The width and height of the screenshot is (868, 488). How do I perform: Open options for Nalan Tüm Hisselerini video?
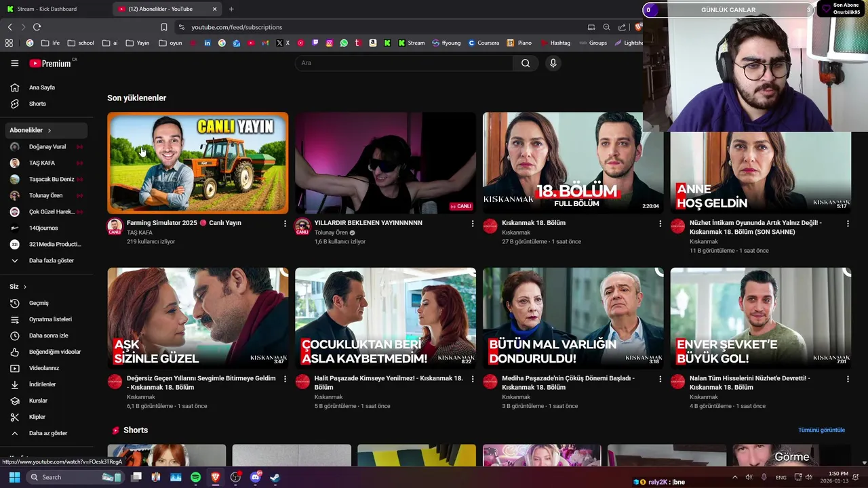(x=848, y=379)
